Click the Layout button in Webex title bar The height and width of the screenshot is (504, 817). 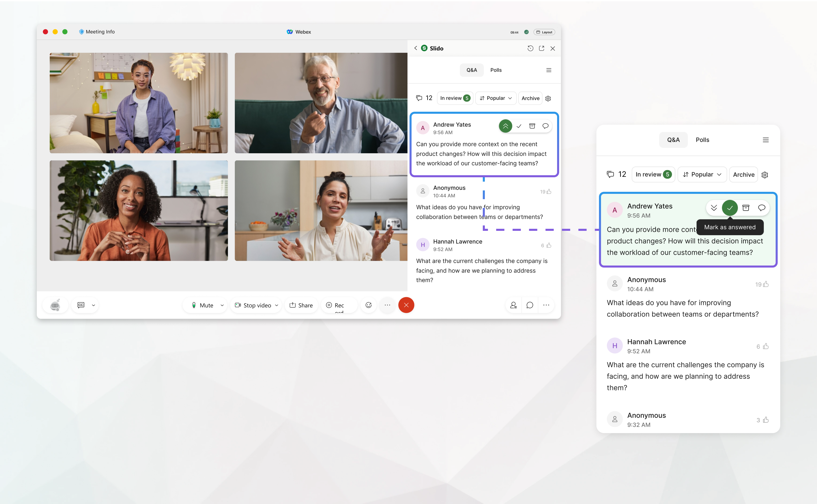544,32
